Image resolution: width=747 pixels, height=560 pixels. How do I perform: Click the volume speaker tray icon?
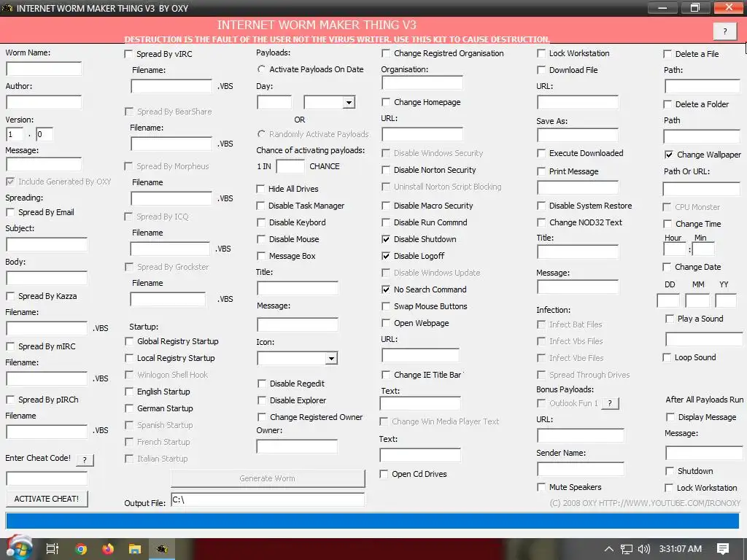tap(643, 549)
